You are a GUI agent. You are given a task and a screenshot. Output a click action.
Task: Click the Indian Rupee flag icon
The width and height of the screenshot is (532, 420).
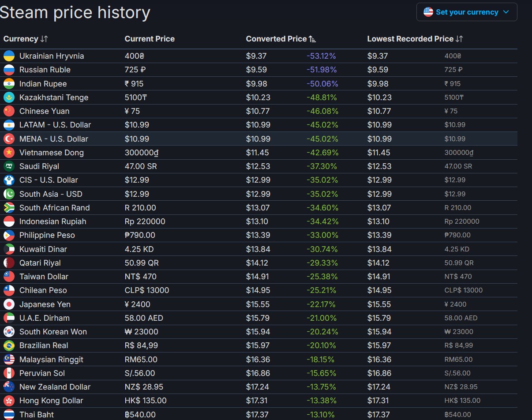[9, 84]
